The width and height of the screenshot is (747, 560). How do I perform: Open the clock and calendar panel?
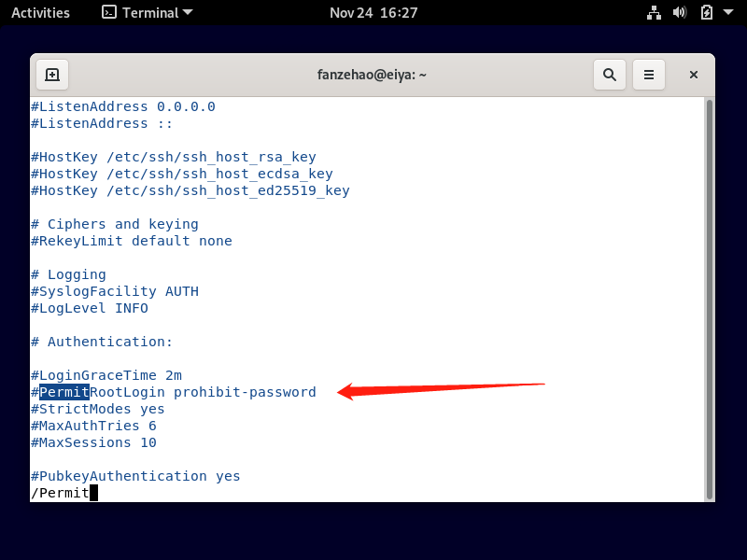point(373,13)
